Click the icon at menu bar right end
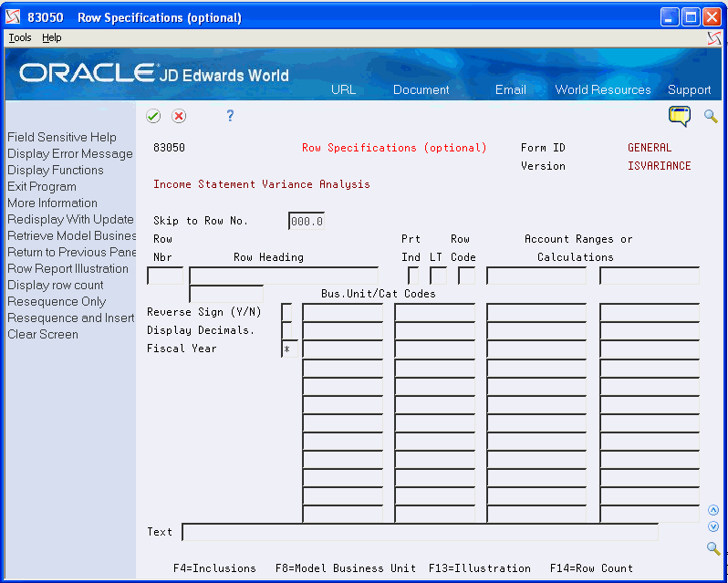This screenshot has width=728, height=583. [x=714, y=38]
